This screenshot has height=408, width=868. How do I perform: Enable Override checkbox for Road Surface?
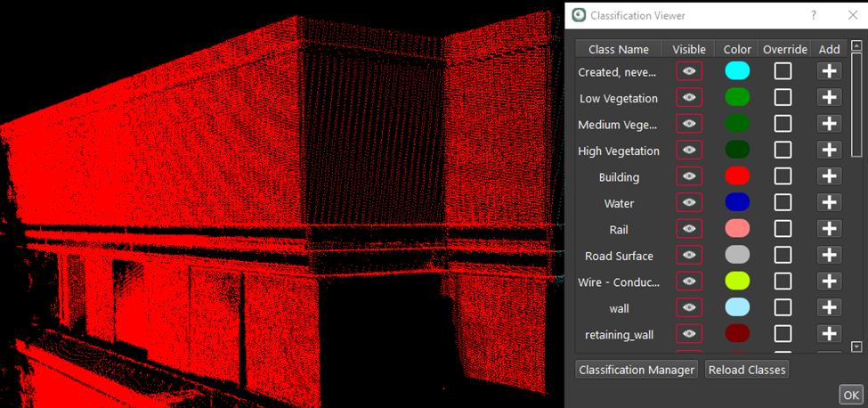point(783,255)
